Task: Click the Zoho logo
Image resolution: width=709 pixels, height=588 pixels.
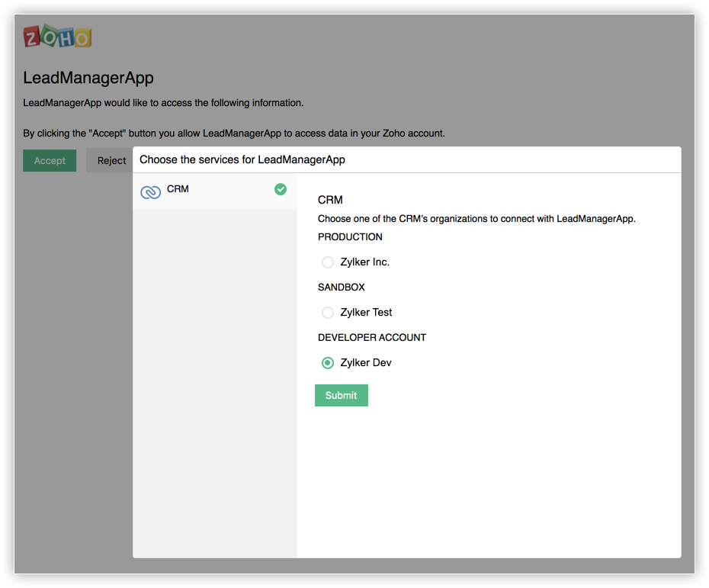Action: [x=57, y=36]
